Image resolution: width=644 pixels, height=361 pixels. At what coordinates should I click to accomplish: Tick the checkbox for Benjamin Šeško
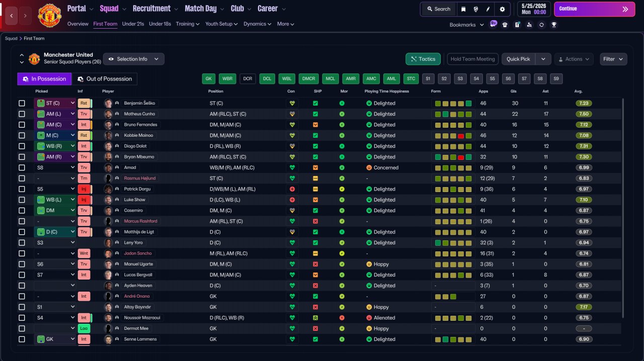22,103
